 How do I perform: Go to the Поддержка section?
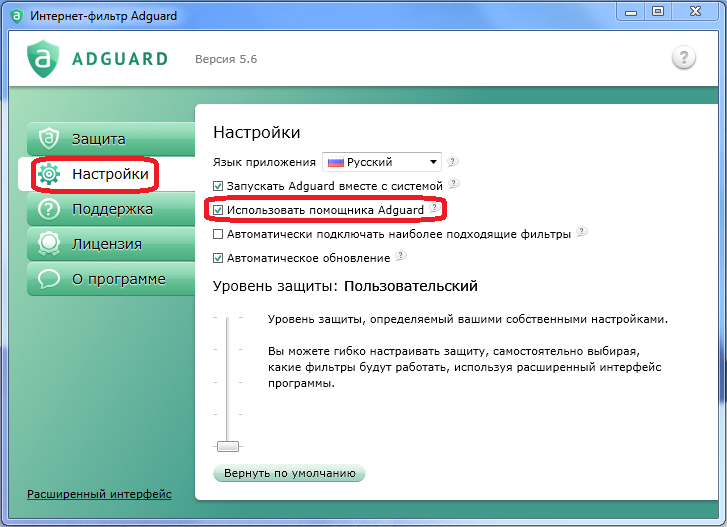pyautogui.click(x=111, y=209)
